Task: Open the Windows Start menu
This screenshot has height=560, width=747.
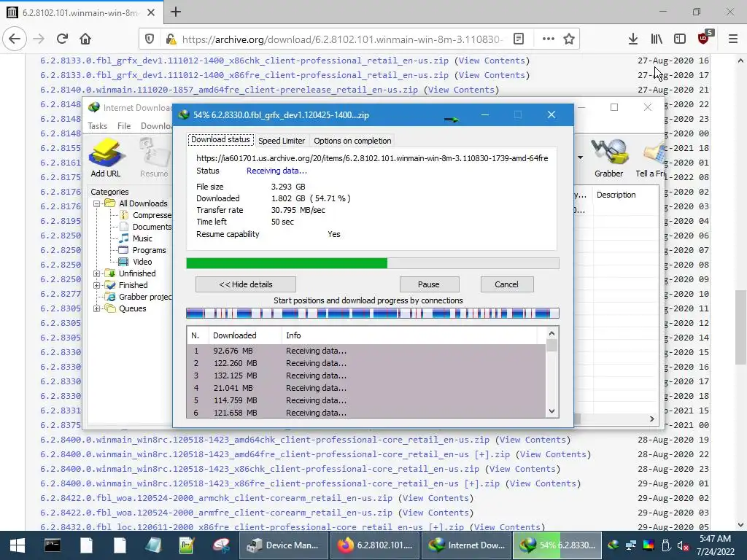Action: (x=18, y=545)
